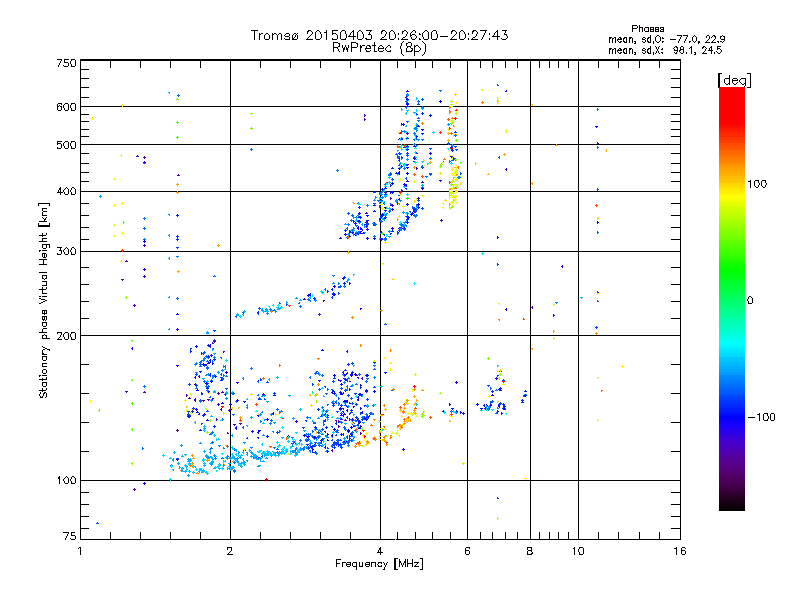Click the 8 MHz tick label on the frequency axis
This screenshot has width=800, height=600.
click(530, 551)
